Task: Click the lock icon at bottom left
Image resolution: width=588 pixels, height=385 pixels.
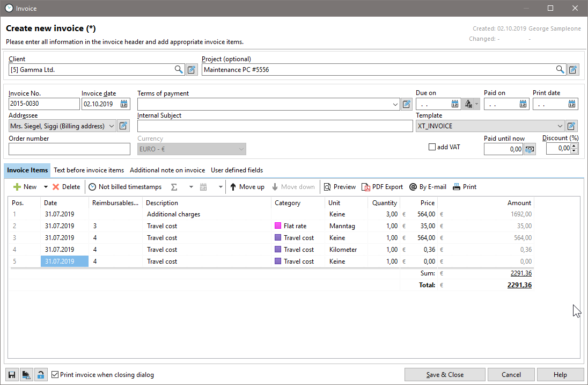Action: pyautogui.click(x=41, y=375)
